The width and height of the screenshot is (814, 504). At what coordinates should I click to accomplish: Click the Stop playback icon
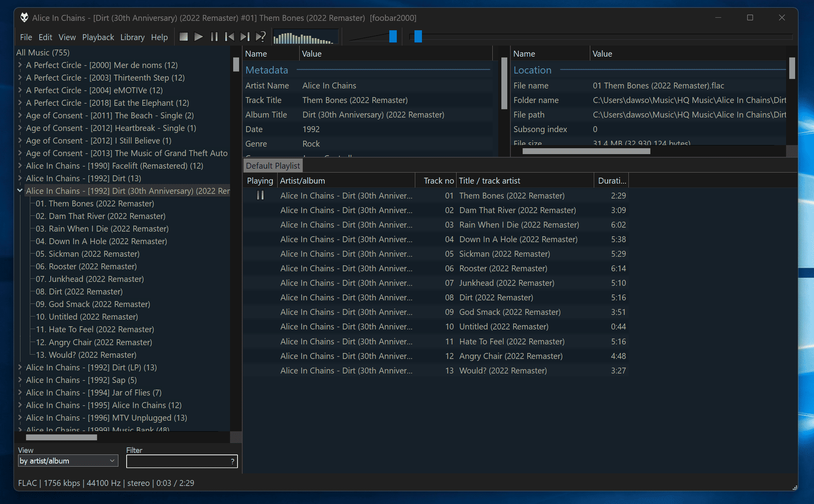tap(183, 37)
